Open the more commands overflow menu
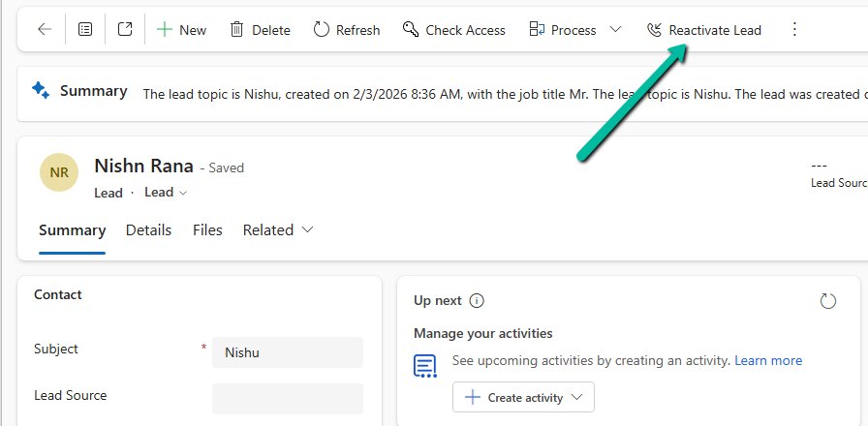The image size is (868, 426). point(795,30)
